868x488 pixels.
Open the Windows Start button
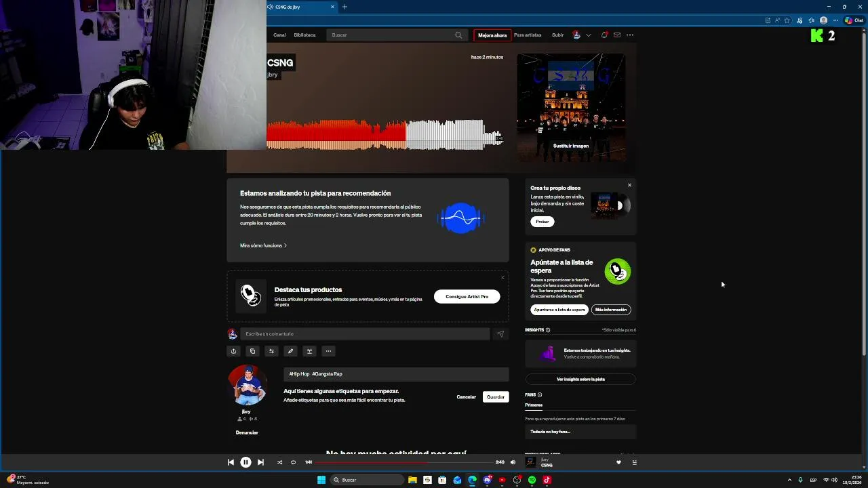tap(321, 480)
